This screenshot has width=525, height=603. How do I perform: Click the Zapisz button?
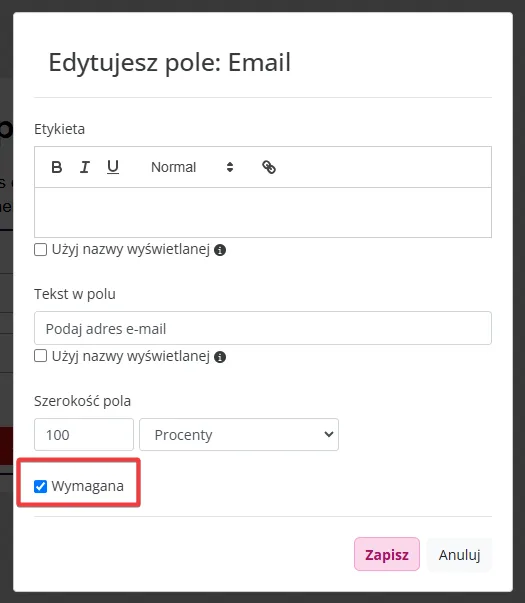[x=387, y=554]
